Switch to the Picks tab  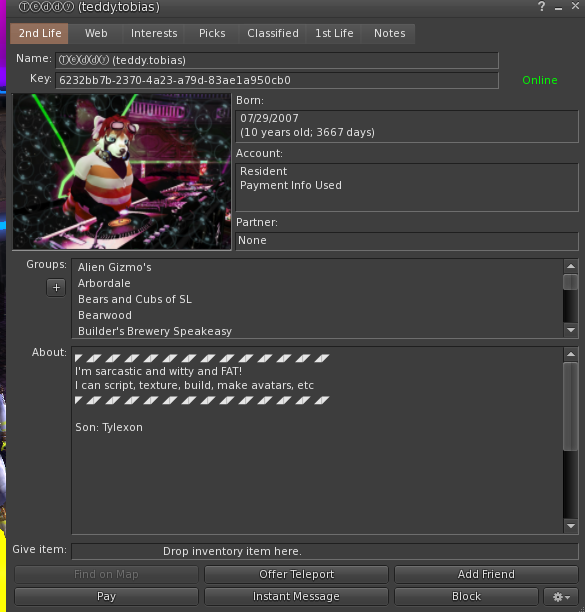212,33
